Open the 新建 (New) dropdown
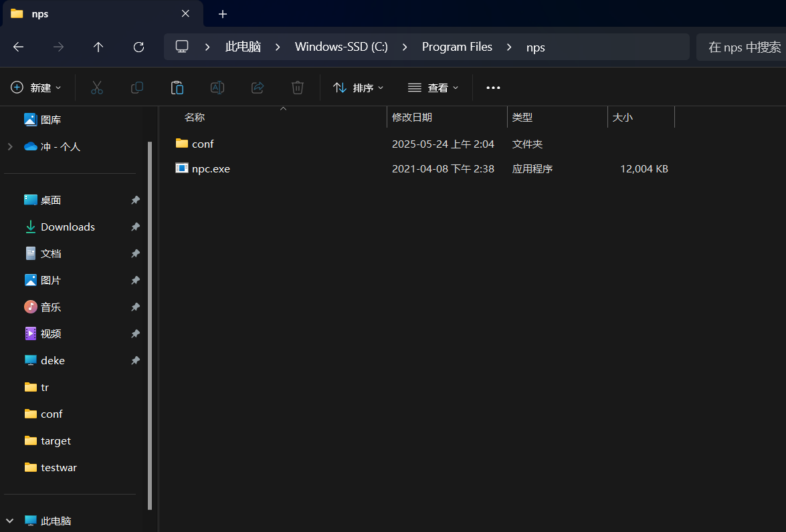 pyautogui.click(x=36, y=88)
